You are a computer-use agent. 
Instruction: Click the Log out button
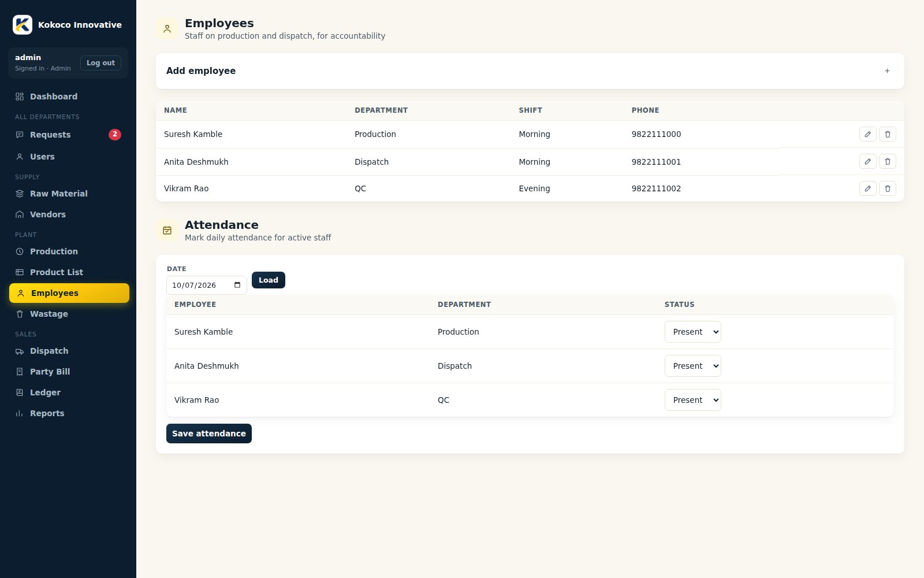[100, 63]
